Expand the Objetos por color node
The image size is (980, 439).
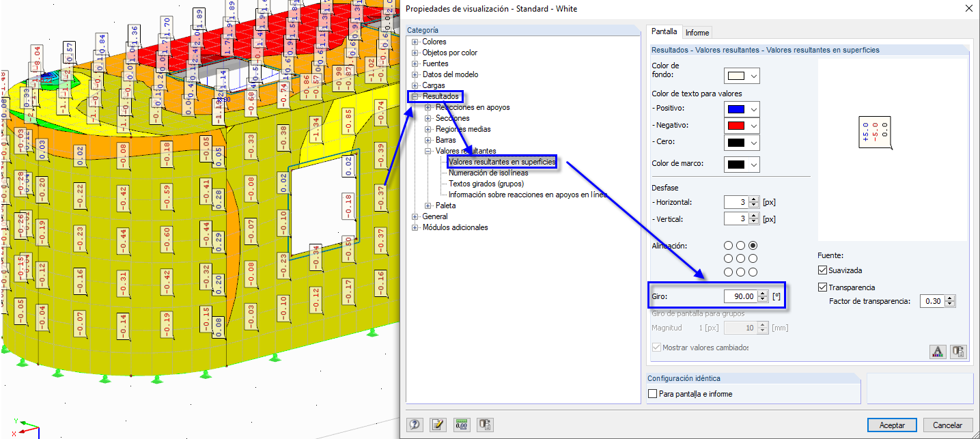(416, 53)
